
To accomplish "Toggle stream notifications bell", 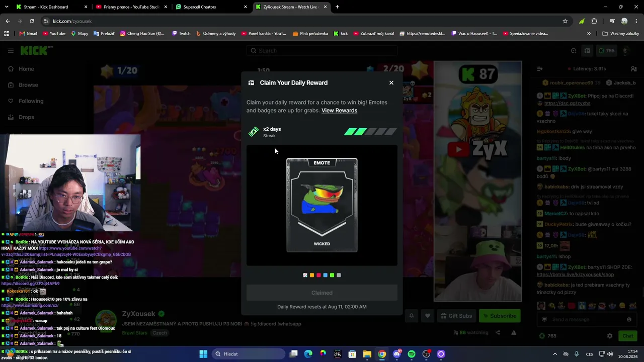I will point(412,316).
